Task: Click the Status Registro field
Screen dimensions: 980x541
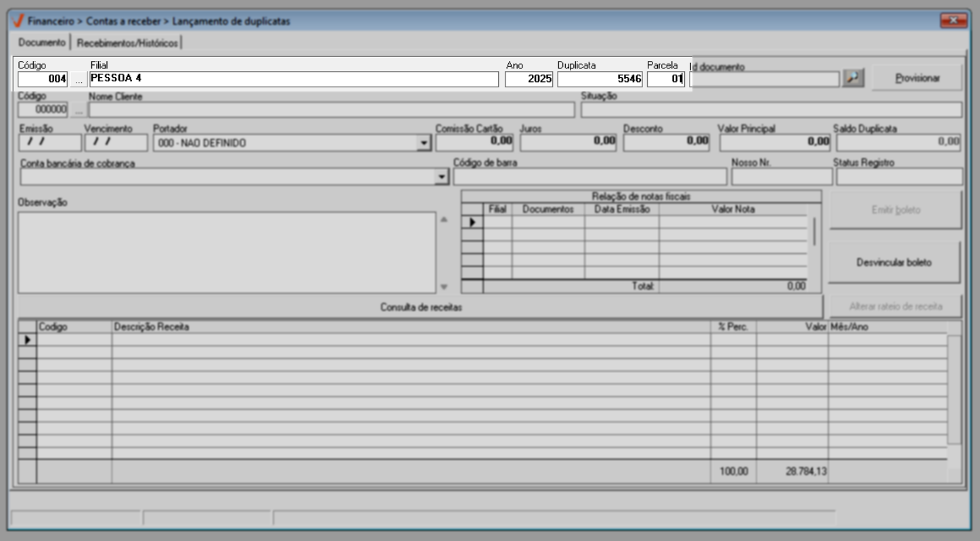Action: tap(899, 177)
